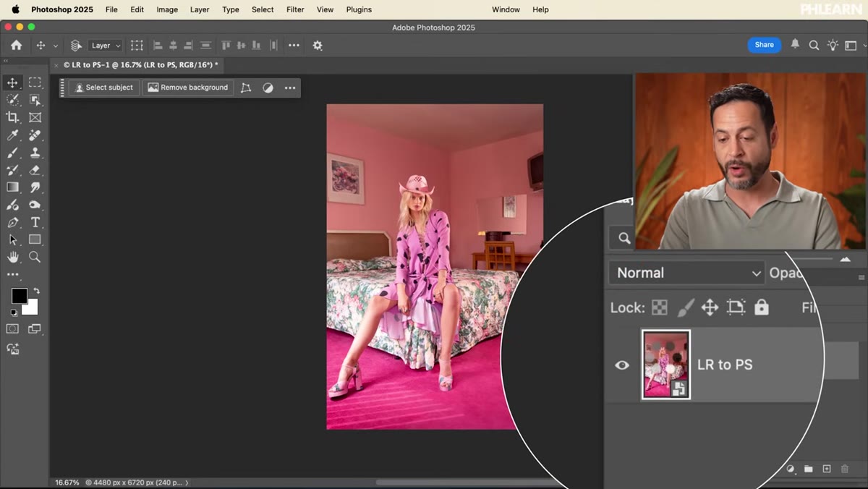Toggle show transform controls dotted box

click(137, 45)
